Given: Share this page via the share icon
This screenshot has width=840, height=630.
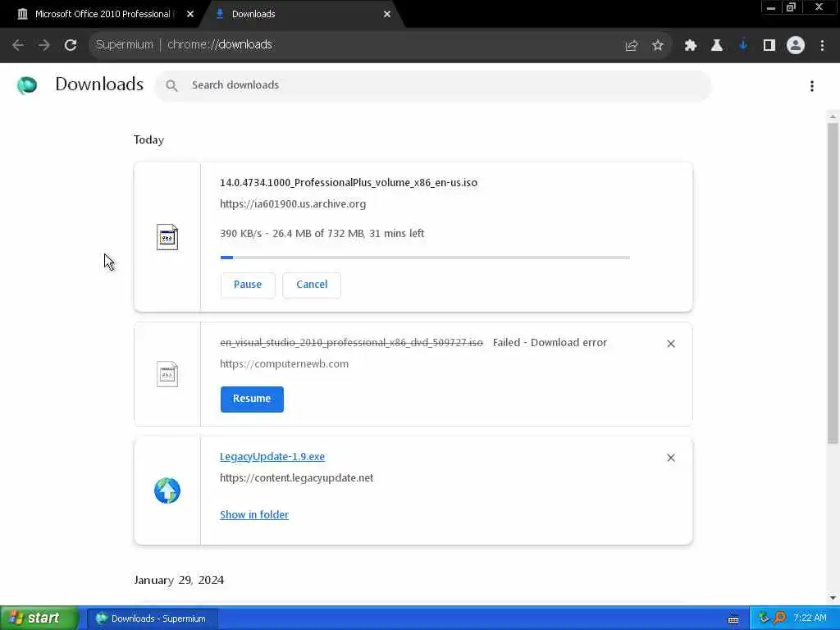Looking at the screenshot, I should click(x=632, y=46).
